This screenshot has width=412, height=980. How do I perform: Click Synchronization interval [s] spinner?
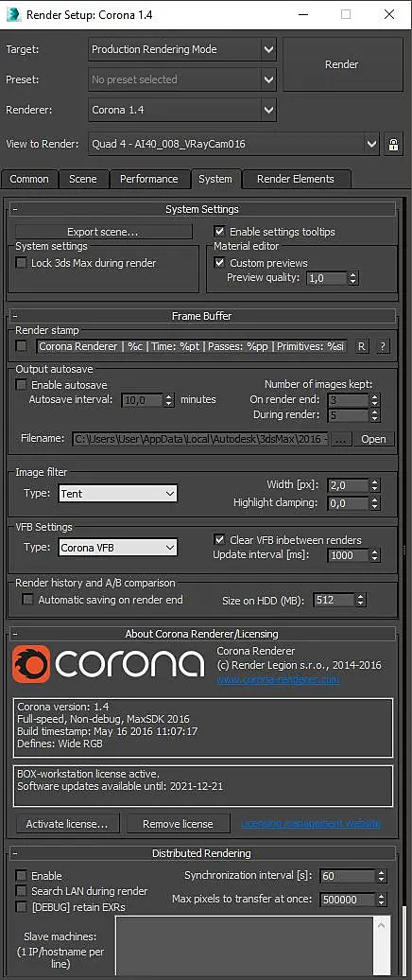[x=382, y=876]
